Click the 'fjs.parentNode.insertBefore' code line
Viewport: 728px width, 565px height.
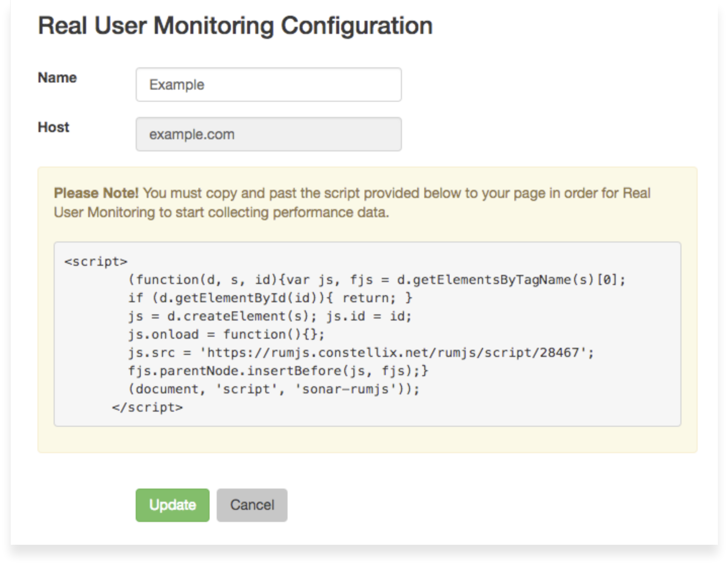click(x=278, y=371)
